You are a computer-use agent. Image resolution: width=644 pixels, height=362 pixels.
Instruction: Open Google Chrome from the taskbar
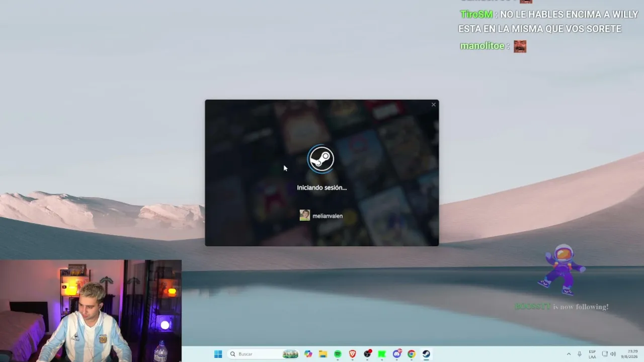pyautogui.click(x=412, y=354)
